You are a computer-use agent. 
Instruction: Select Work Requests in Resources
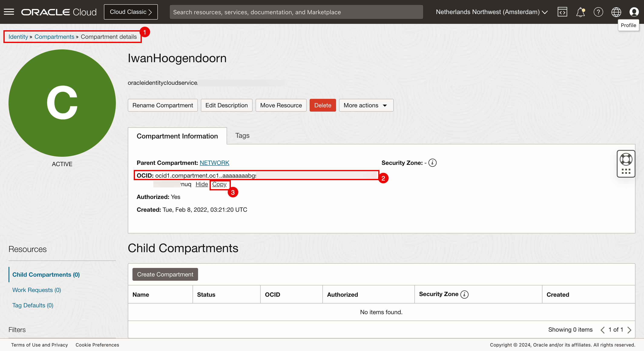point(36,290)
